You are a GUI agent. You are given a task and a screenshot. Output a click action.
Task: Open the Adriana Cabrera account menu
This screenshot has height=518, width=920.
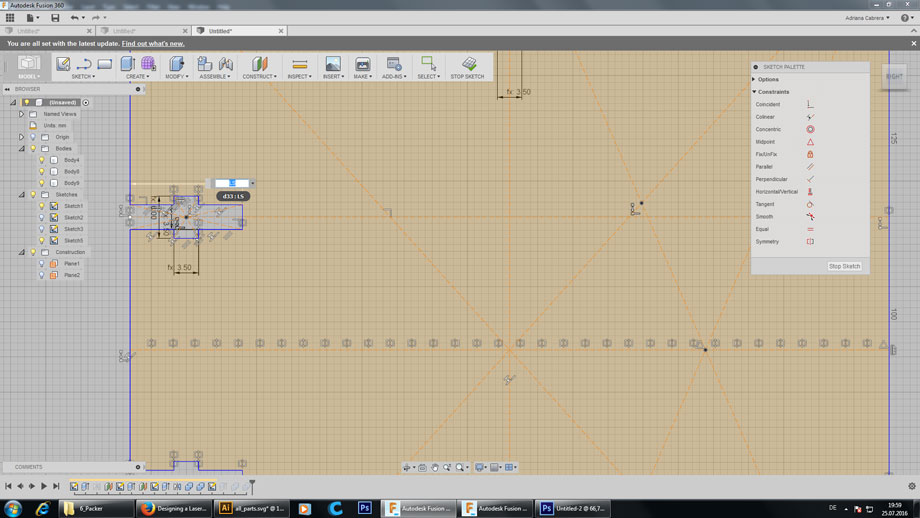click(x=867, y=18)
